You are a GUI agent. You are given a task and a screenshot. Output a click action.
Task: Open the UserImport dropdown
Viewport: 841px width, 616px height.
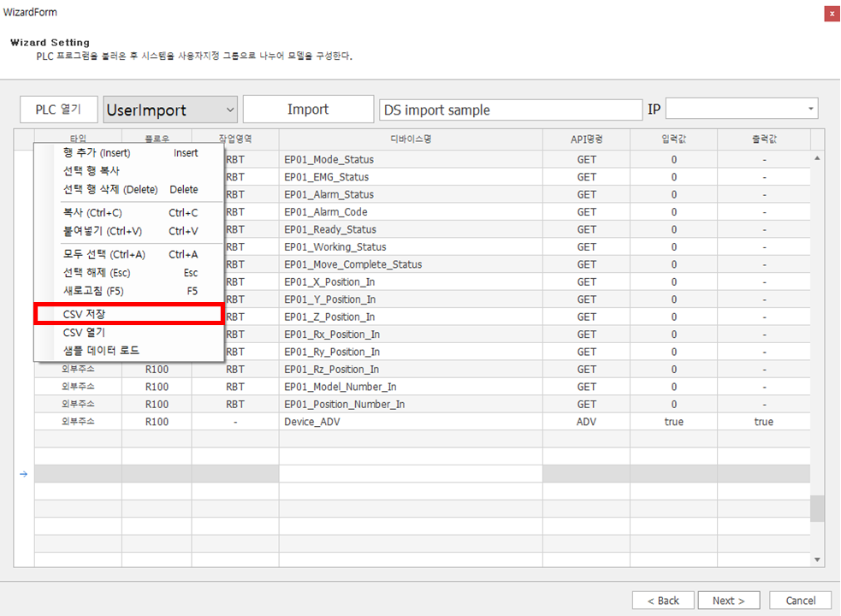click(170, 110)
